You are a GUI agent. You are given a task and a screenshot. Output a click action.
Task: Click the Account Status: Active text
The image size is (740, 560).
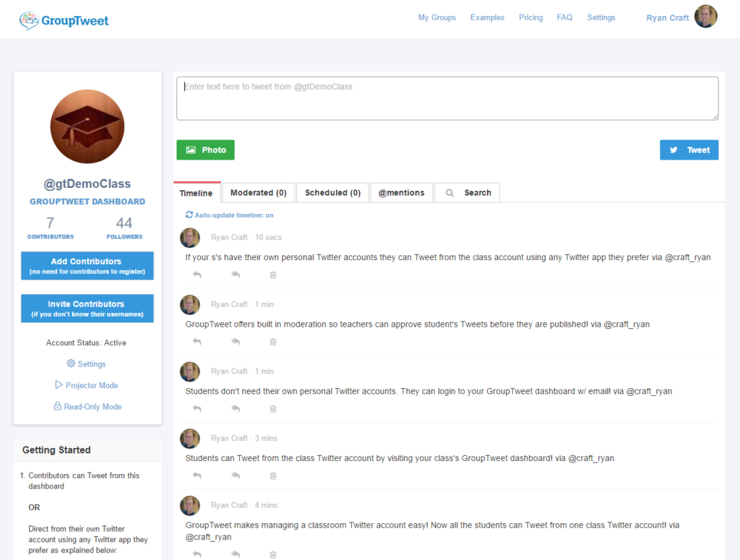click(x=86, y=343)
